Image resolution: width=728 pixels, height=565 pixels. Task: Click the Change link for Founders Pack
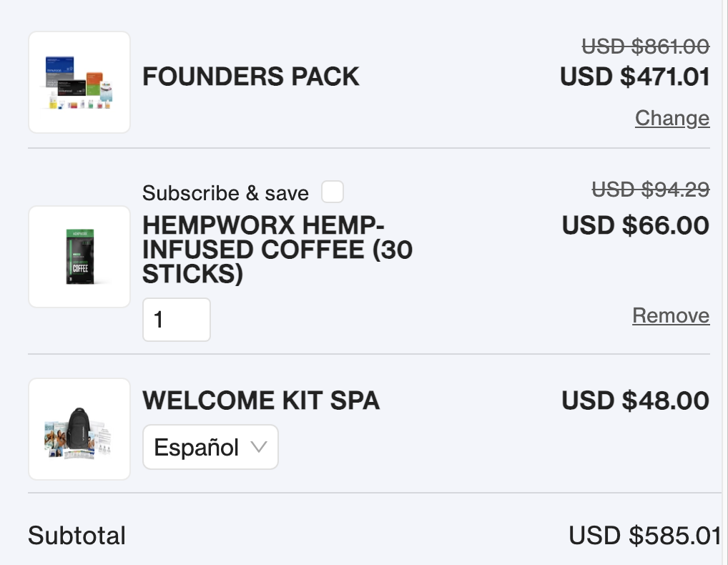[672, 118]
